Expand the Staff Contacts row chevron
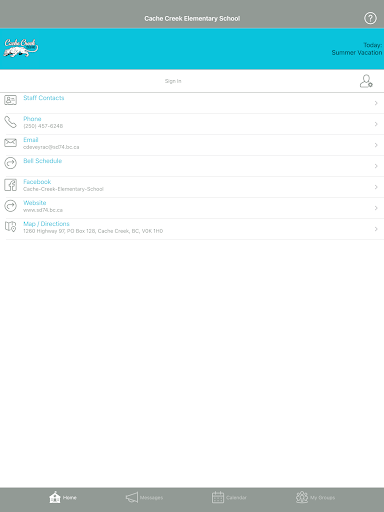 tap(376, 103)
